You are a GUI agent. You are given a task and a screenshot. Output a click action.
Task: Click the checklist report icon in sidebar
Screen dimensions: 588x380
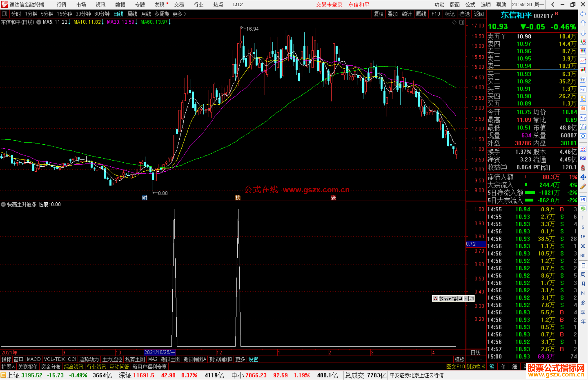583,42
